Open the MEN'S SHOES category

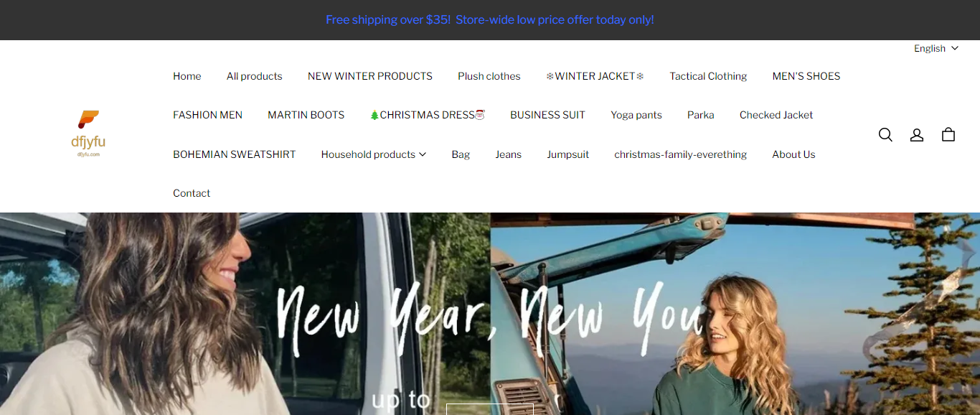tap(806, 76)
